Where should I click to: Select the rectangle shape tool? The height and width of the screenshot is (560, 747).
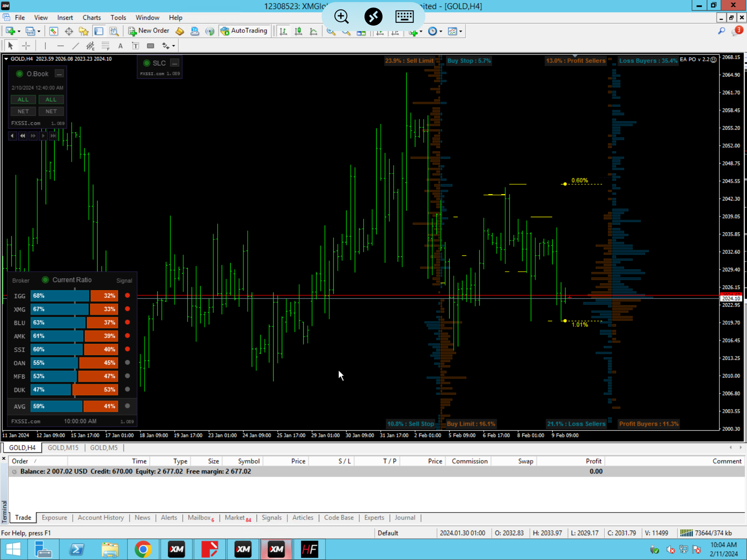click(x=150, y=46)
